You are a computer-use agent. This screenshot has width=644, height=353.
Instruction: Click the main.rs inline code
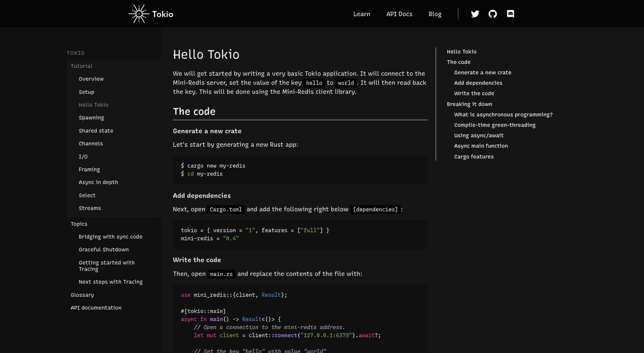(x=221, y=274)
